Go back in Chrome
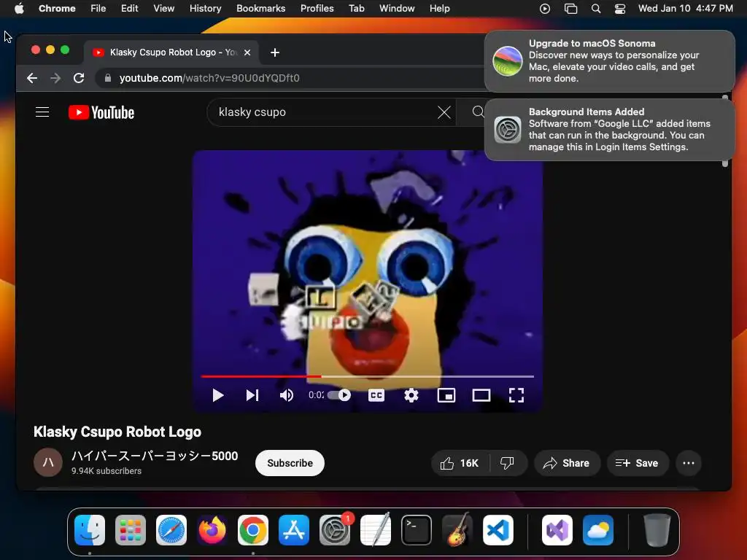 32,78
